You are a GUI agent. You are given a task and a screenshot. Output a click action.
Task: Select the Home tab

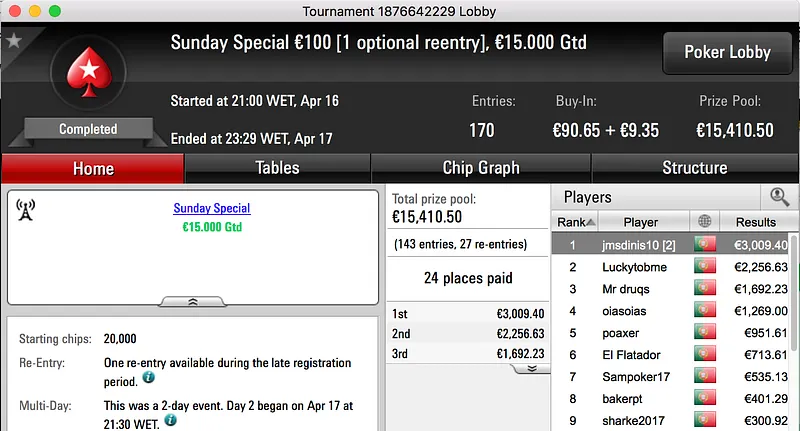coord(93,168)
